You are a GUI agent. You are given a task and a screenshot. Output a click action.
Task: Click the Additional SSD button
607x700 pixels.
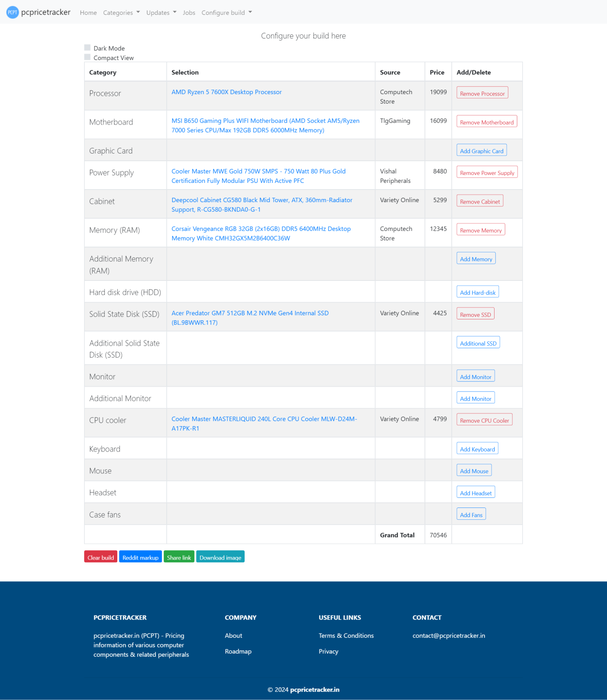478,343
